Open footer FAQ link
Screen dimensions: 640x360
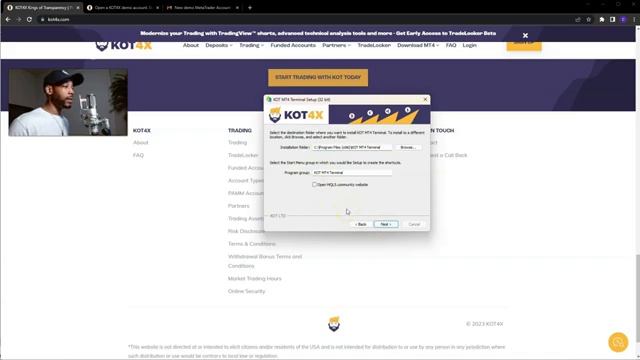pos(138,155)
